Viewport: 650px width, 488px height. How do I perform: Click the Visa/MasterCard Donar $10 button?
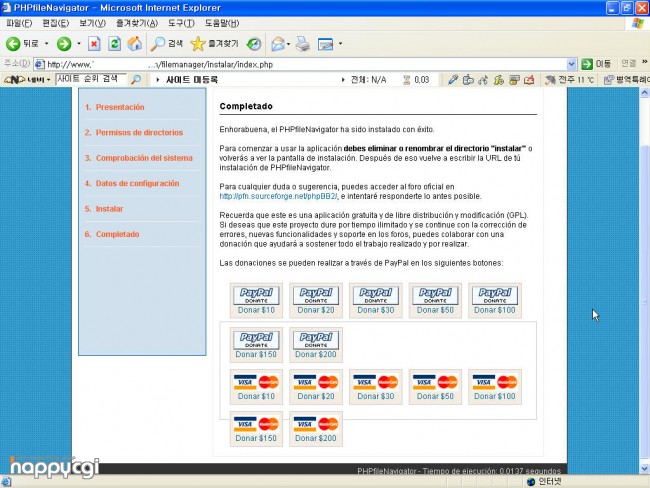point(256,387)
